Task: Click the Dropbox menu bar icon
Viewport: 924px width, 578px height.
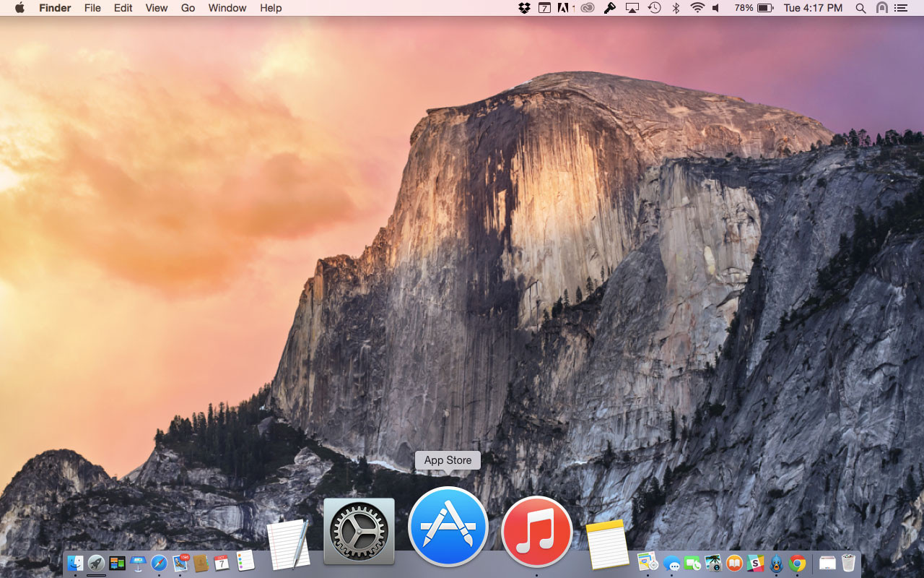Action: pos(525,8)
